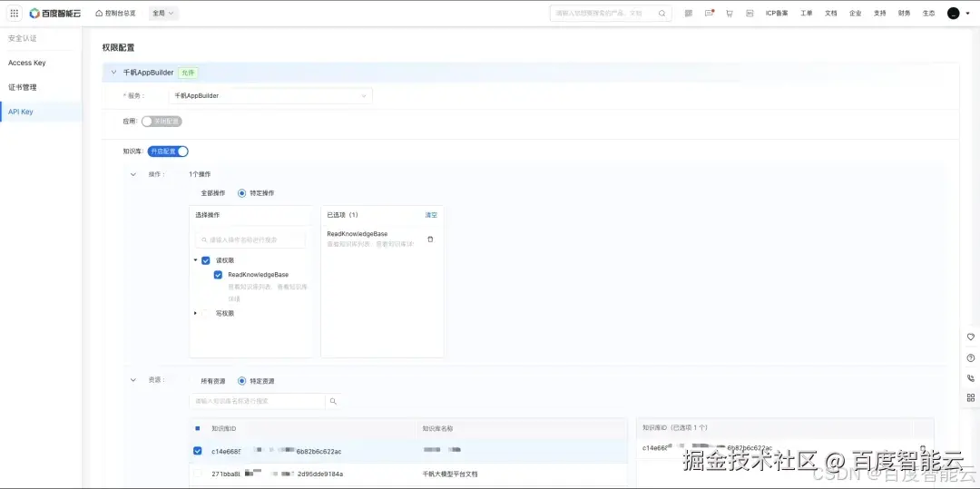
Task: Click the heart icon on right sidebar
Action: pos(971,337)
